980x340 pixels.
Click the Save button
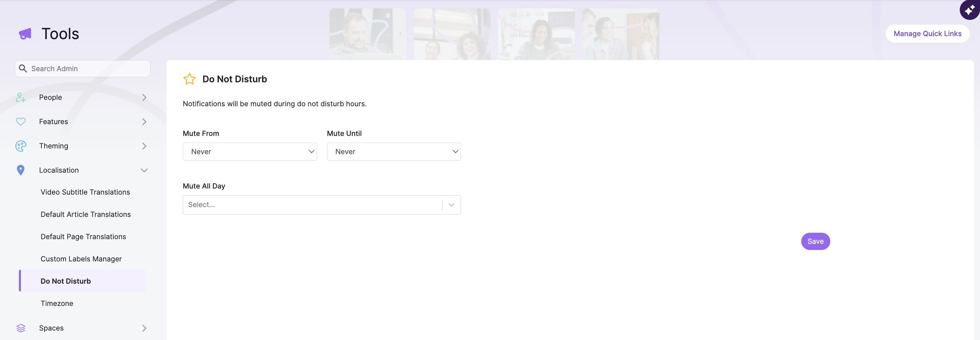tap(815, 242)
